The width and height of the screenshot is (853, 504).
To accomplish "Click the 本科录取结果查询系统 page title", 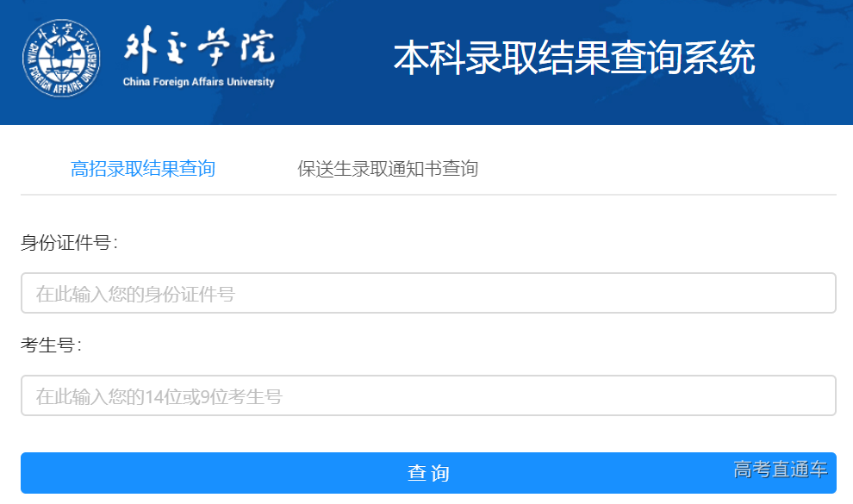I will [x=574, y=59].
